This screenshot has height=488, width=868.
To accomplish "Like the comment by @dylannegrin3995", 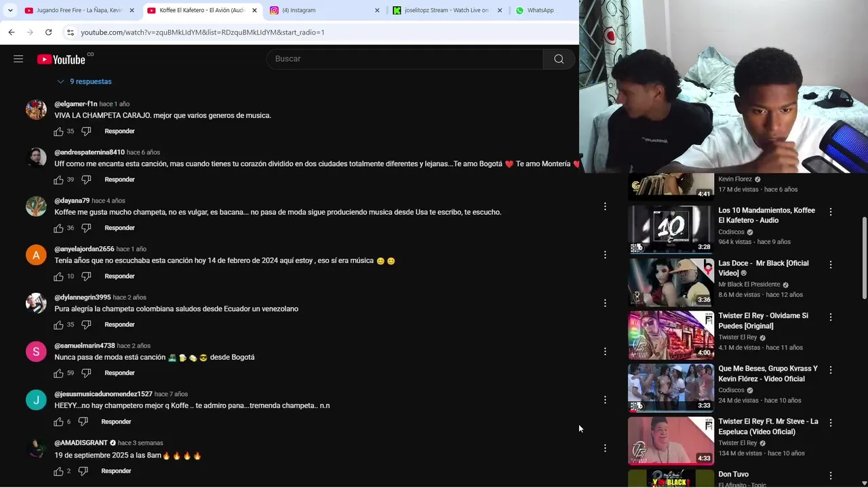I will 58,325.
